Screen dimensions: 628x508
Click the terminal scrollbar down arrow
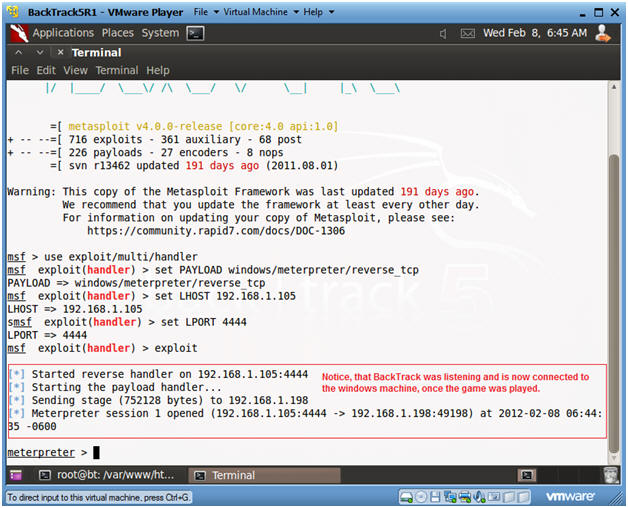[x=614, y=458]
